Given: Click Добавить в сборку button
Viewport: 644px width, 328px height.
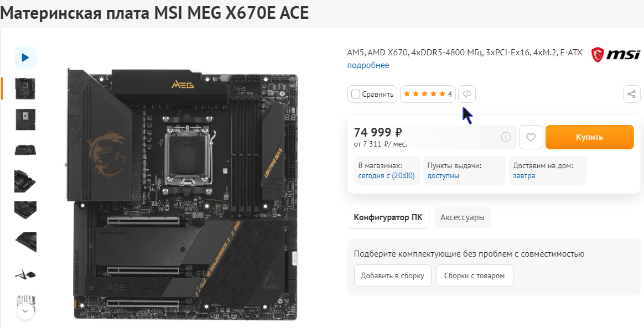Looking at the screenshot, I should click(392, 275).
